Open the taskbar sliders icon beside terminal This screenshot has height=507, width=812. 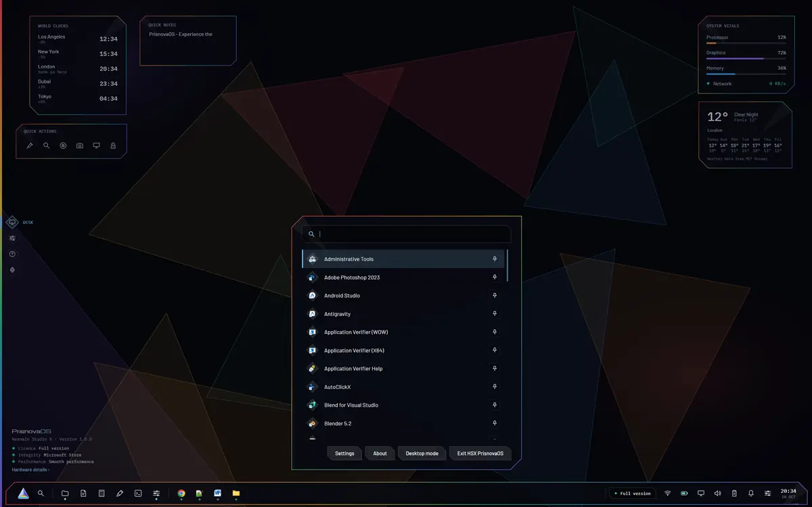(x=156, y=493)
